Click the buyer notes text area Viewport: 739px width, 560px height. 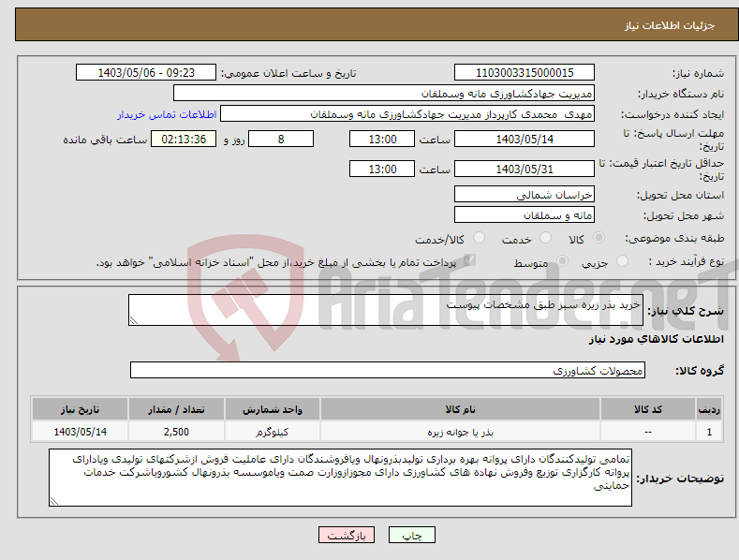(x=340, y=478)
